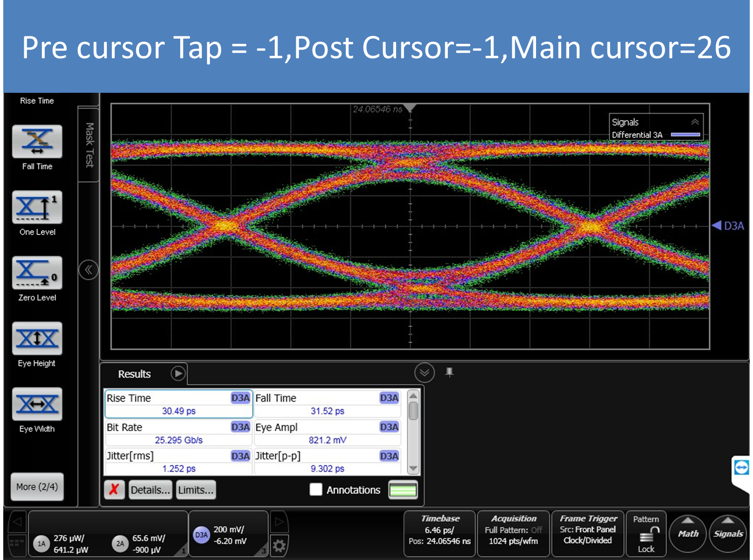Select the Zero Level measurement icon
This screenshot has height=560, width=753.
[x=37, y=273]
